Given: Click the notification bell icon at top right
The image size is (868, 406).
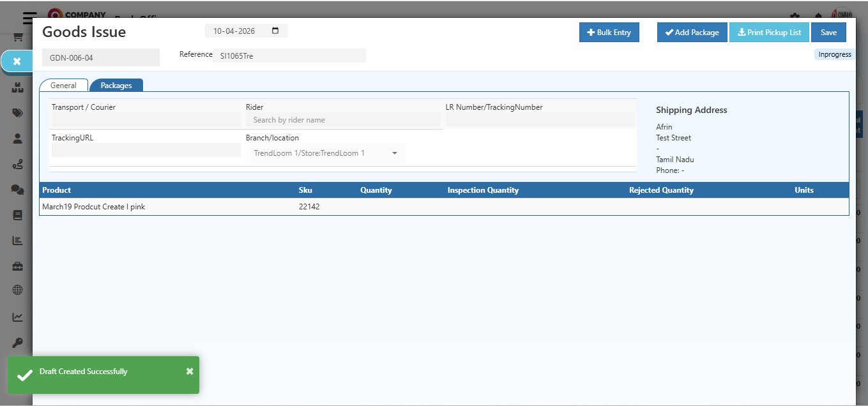Looking at the screenshot, I should [818, 14].
